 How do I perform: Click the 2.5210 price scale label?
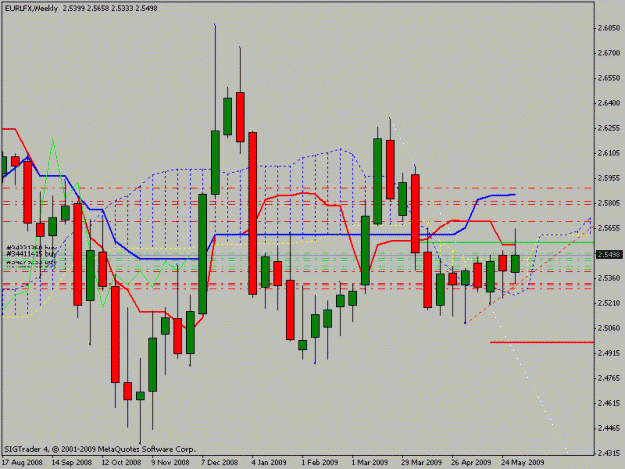tap(609, 303)
